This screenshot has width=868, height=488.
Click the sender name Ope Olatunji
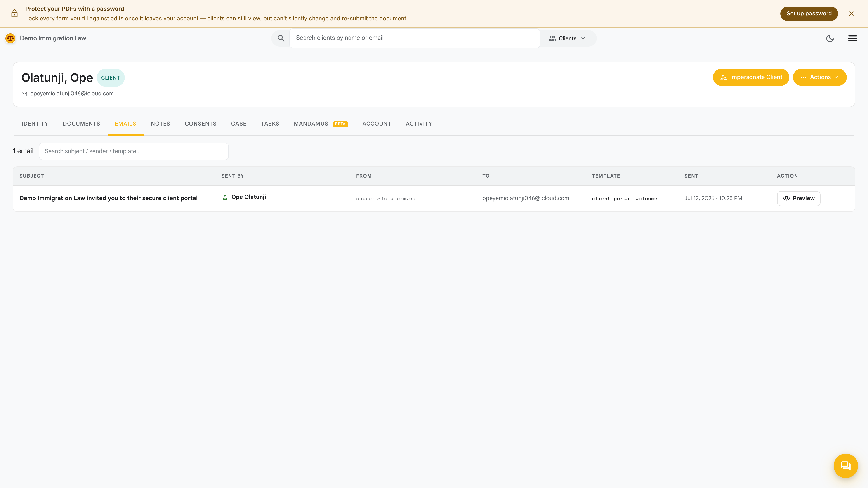coord(249,197)
